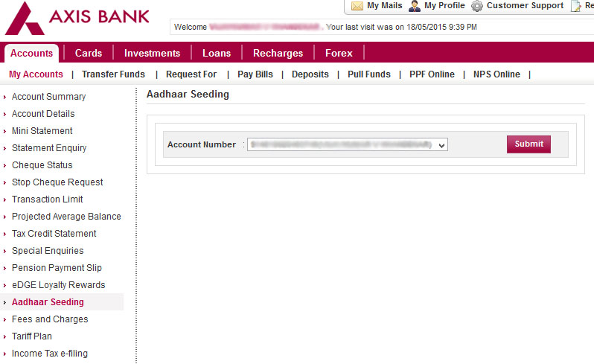Open Pension Payment Slip in sidebar
The width and height of the screenshot is (594, 364).
[57, 268]
